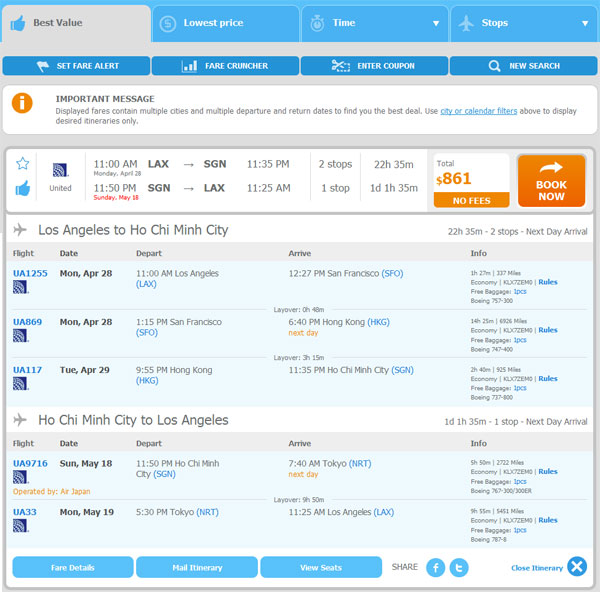The height and width of the screenshot is (595, 600).
Task: Click the 'Layover: 9h 50m' text
Action: pos(299,500)
